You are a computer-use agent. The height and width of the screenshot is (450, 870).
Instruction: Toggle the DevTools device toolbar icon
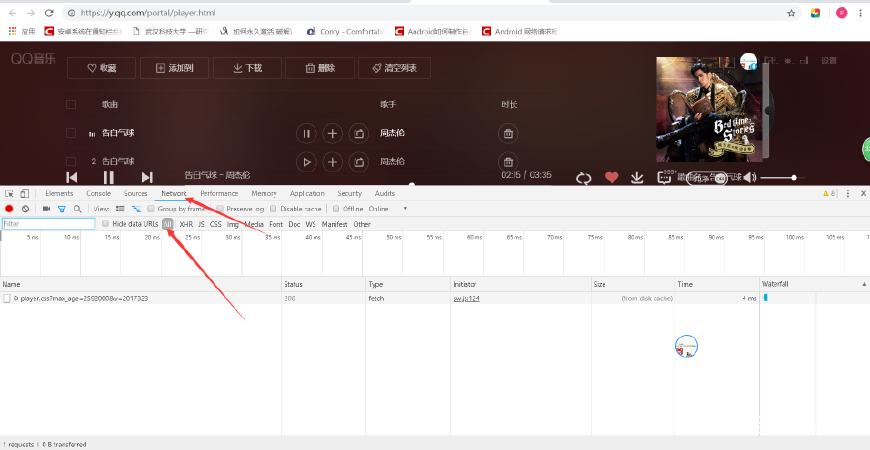click(24, 194)
